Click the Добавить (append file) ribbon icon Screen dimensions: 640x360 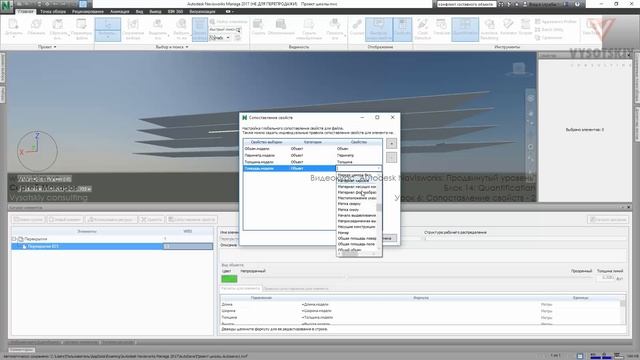[x=13, y=29]
